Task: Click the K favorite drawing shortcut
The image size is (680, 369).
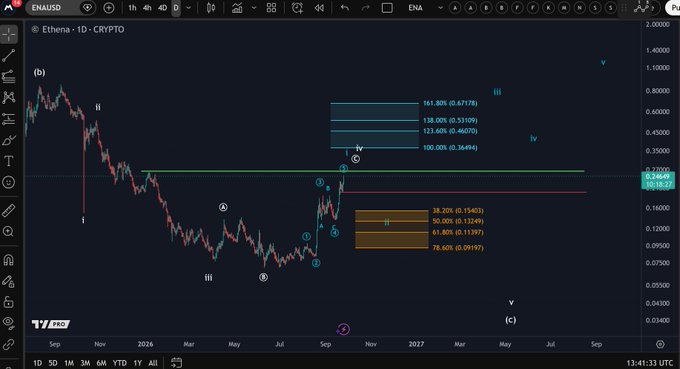Action: click(x=549, y=8)
